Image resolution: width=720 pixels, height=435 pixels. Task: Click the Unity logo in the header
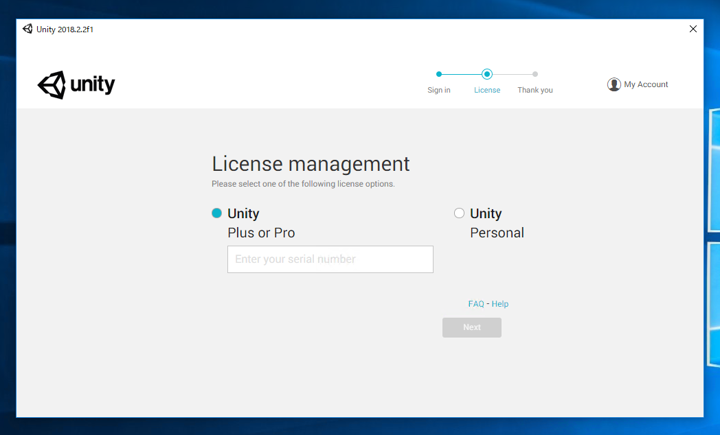coord(76,85)
